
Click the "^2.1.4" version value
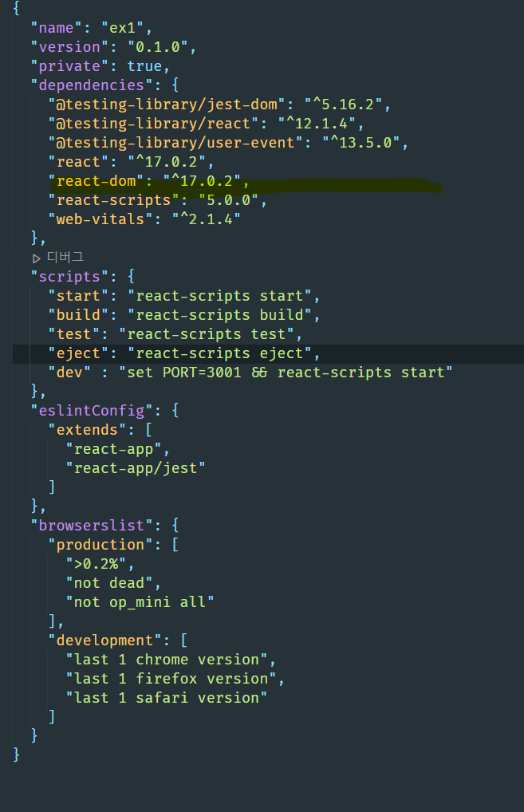click(x=207, y=219)
